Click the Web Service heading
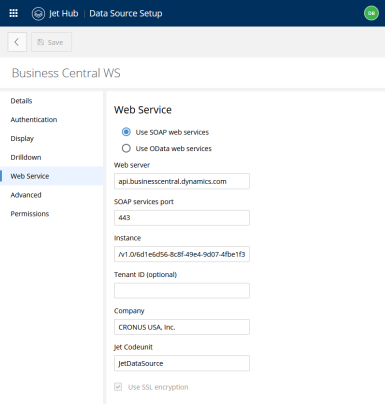Screen dimensions: 385x404 coord(143,110)
